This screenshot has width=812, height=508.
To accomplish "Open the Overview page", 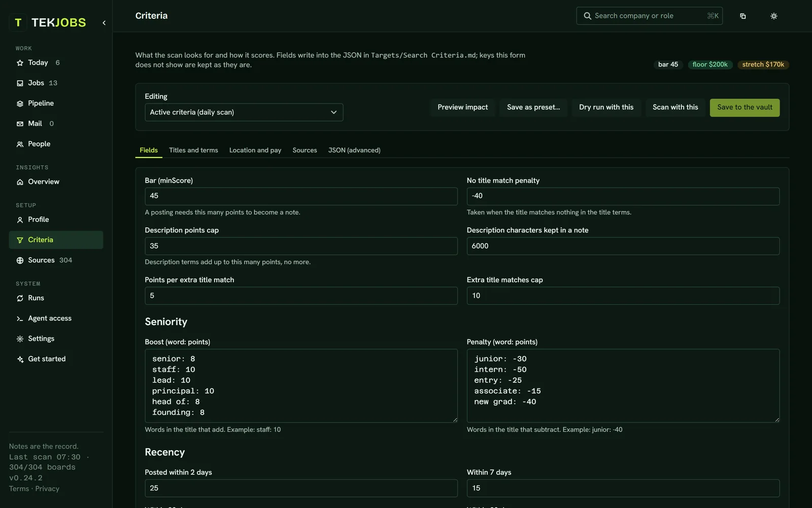I will [56, 181].
